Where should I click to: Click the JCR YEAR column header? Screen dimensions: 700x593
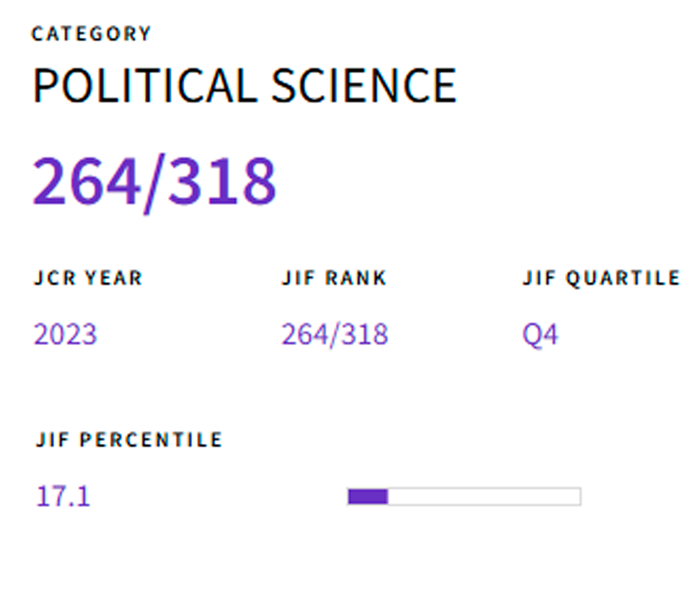coord(88,278)
